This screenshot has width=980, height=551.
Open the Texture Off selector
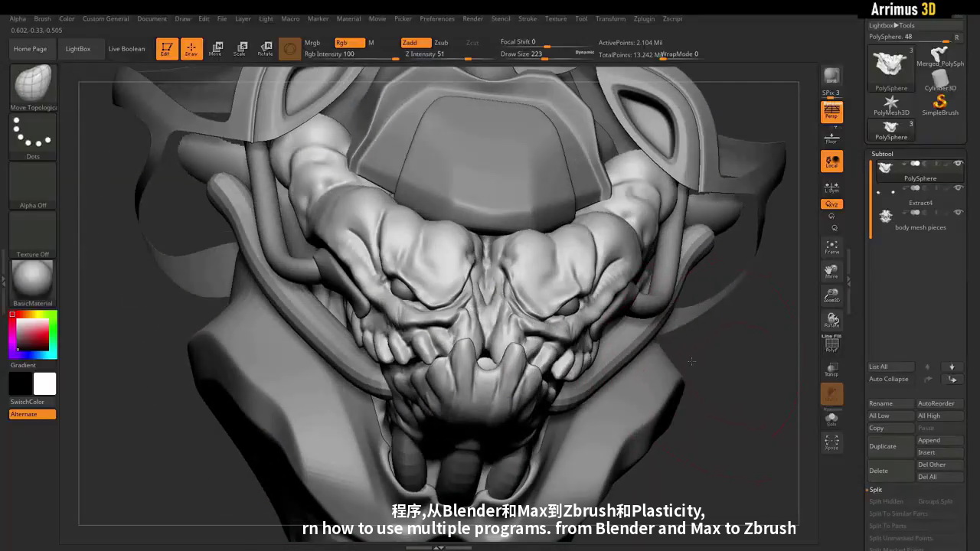[33, 235]
